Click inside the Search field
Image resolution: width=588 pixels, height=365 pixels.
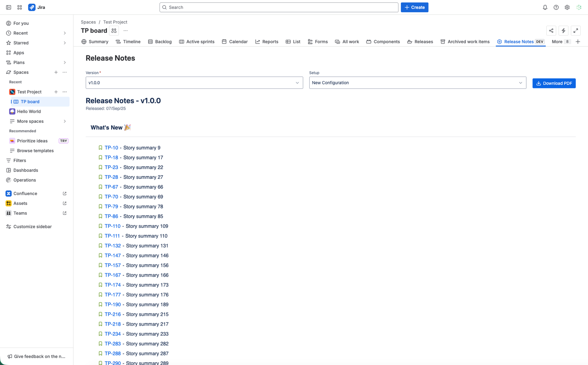(278, 7)
